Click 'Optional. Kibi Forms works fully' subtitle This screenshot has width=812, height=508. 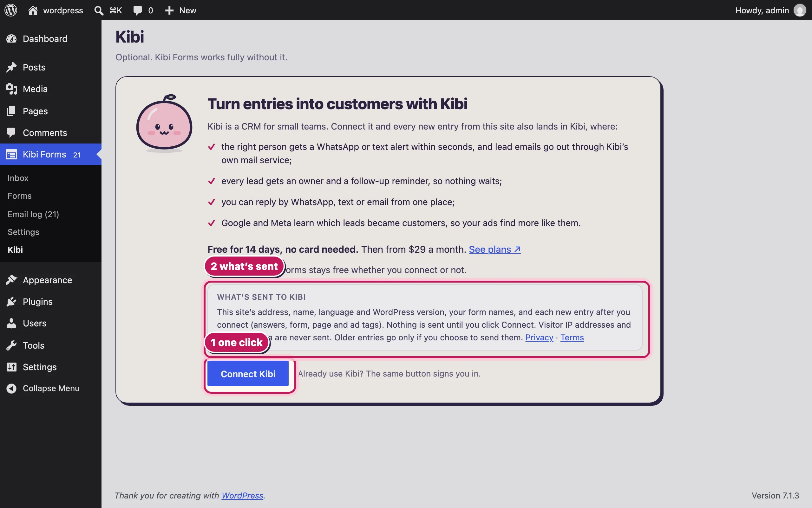[x=201, y=57]
